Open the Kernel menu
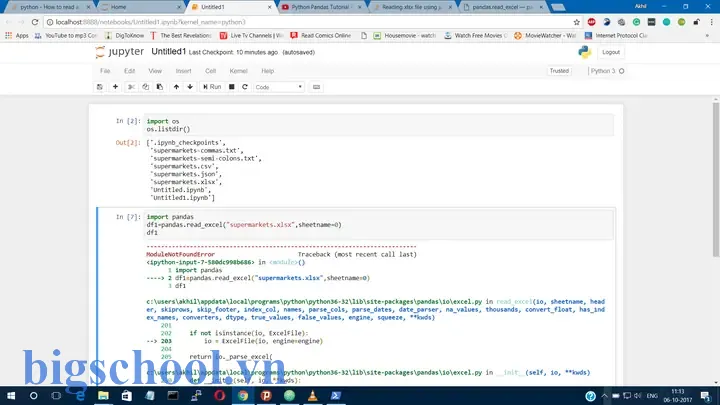The image size is (720, 405). (x=238, y=71)
